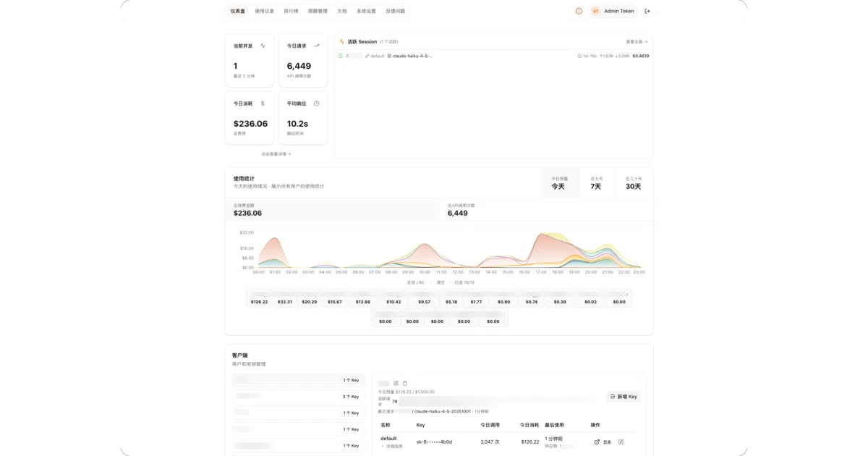The image size is (868, 456).
Task: Click 查看全部 link in 活跃 Session panel
Action: [637, 42]
